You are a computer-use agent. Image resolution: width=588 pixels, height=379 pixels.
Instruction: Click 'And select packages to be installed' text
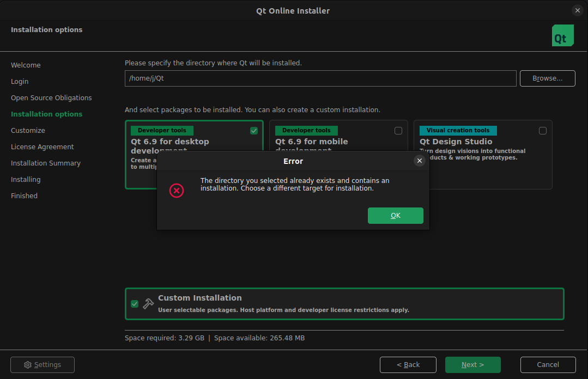point(252,110)
